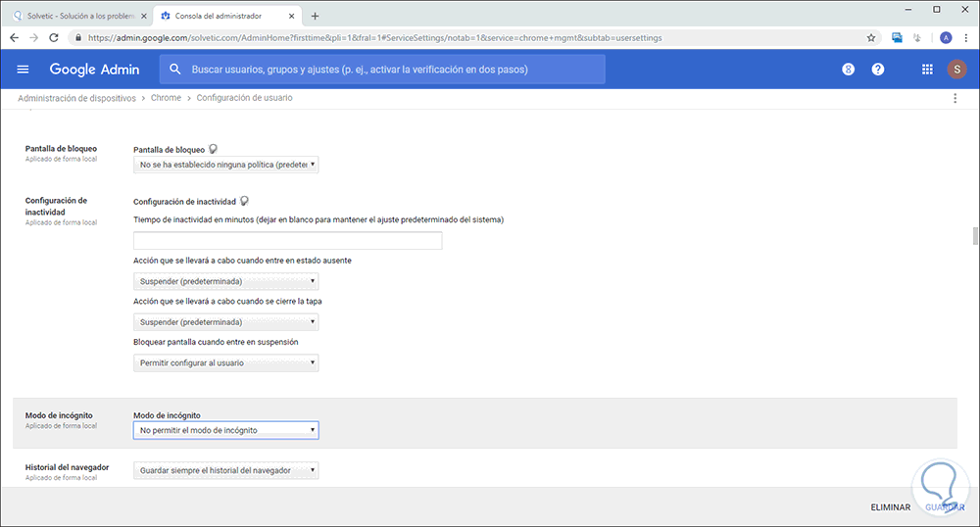Click the browser back arrow
Viewport: 980px width, 527px height.
click(13, 38)
